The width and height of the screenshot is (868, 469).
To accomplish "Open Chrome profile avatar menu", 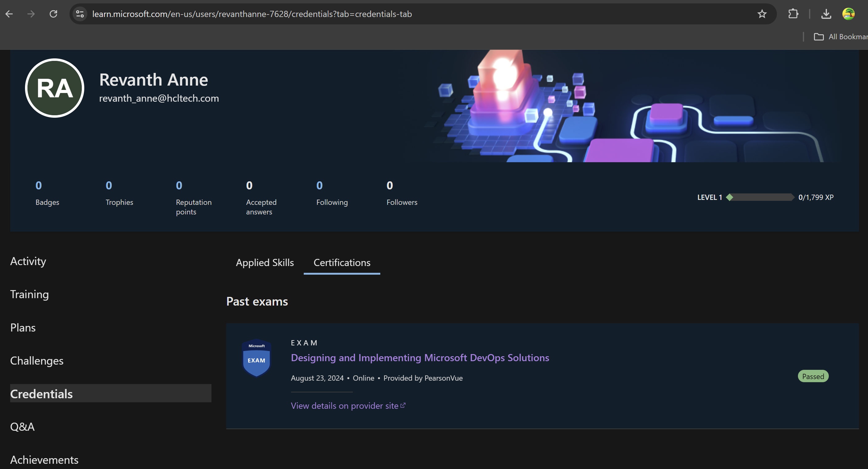I will pyautogui.click(x=848, y=14).
